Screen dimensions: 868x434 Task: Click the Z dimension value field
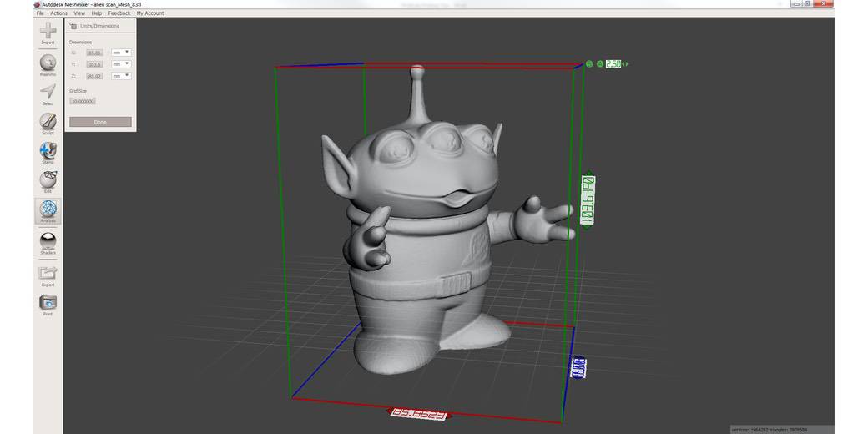pos(94,76)
